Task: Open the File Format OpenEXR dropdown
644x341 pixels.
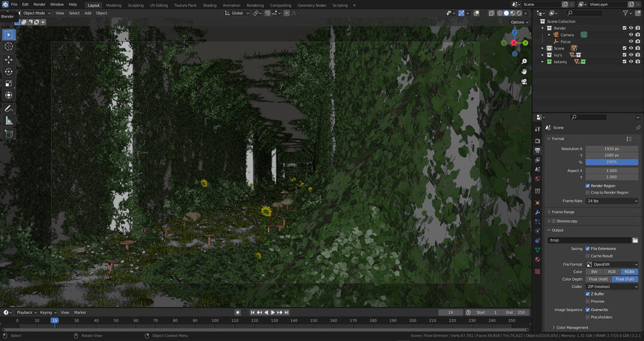Action: (612, 264)
